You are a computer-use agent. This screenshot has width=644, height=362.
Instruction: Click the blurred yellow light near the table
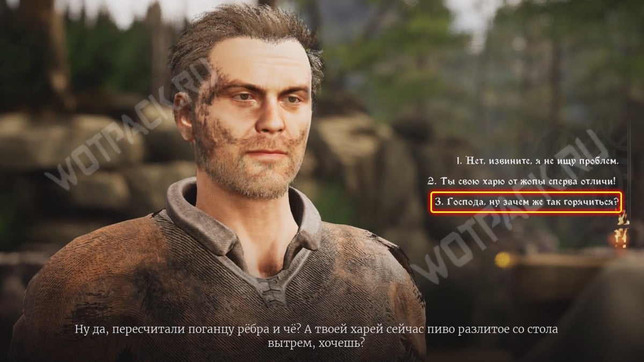coord(503,260)
